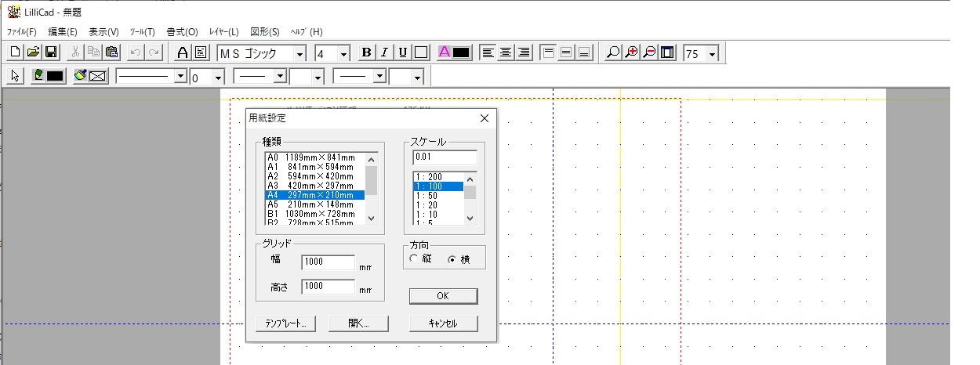Click the Copy icon in toolbar
980x365 pixels.
pyautogui.click(x=93, y=52)
